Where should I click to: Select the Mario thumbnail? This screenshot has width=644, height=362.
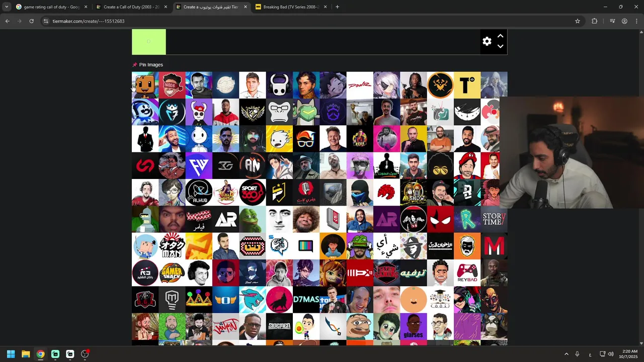(467, 165)
